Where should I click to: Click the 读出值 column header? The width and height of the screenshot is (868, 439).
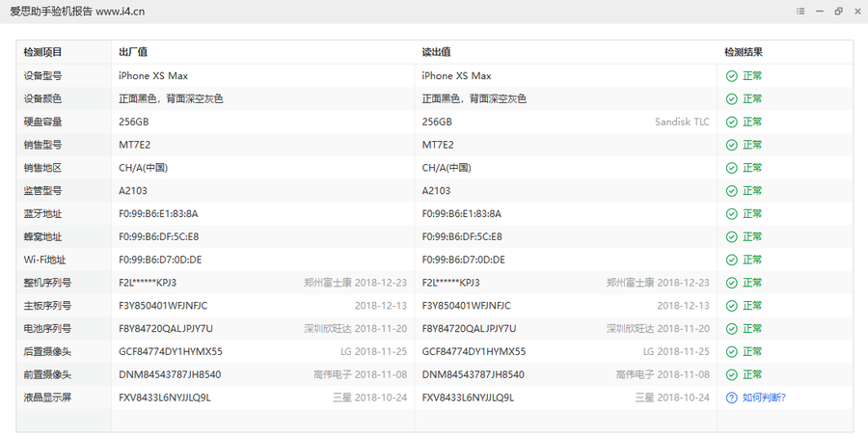[436, 52]
